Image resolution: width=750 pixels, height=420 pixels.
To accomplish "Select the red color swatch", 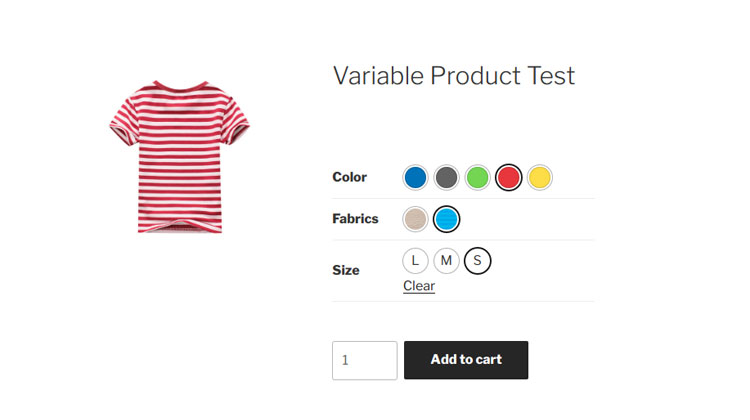I will pyautogui.click(x=509, y=178).
